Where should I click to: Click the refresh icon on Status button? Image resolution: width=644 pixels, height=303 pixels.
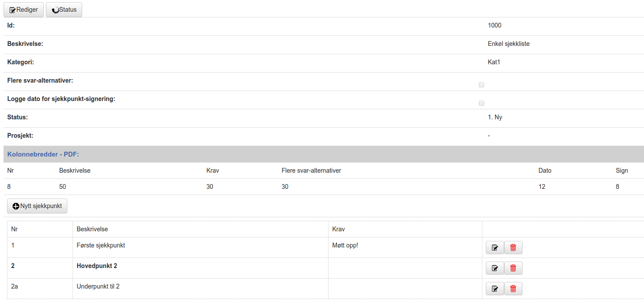click(x=55, y=10)
